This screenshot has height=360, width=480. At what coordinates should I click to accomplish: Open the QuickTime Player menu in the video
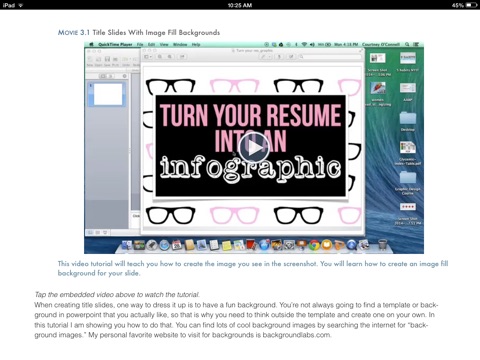click(115, 44)
